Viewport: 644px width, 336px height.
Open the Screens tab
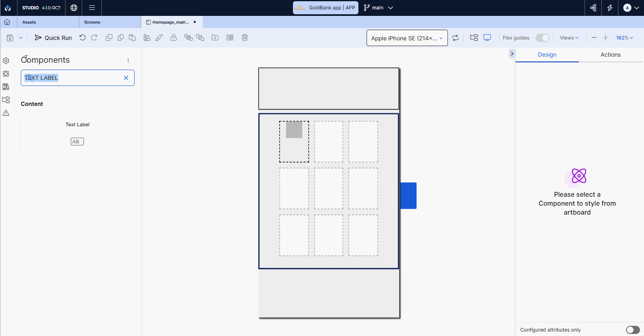click(x=92, y=22)
